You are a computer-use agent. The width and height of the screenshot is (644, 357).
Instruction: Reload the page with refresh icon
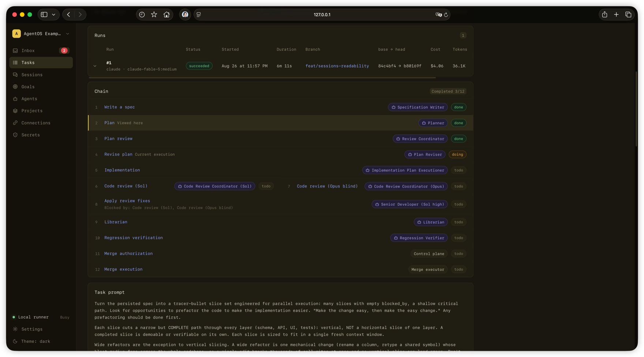446,15
